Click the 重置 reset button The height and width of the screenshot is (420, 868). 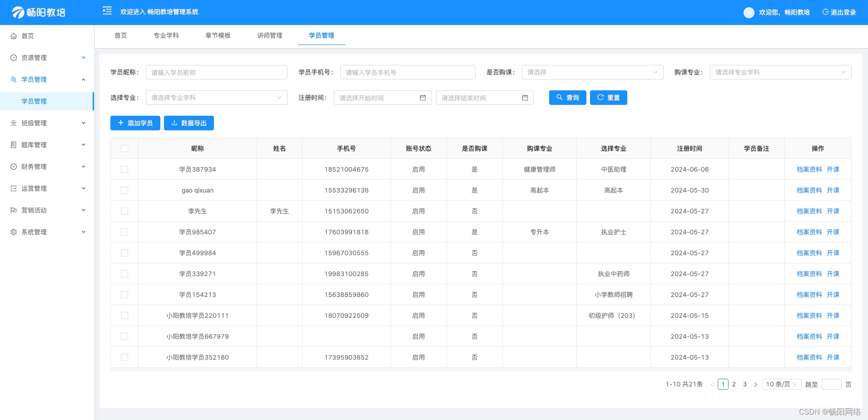[609, 98]
